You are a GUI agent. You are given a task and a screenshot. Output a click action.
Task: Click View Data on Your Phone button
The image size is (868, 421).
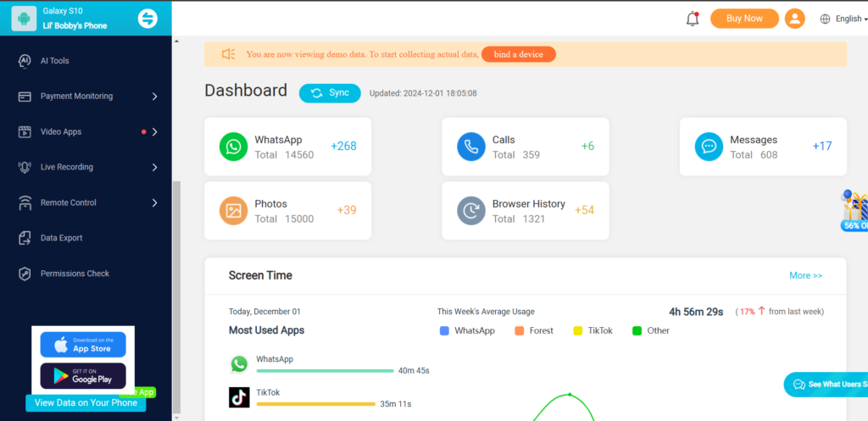[x=86, y=402]
